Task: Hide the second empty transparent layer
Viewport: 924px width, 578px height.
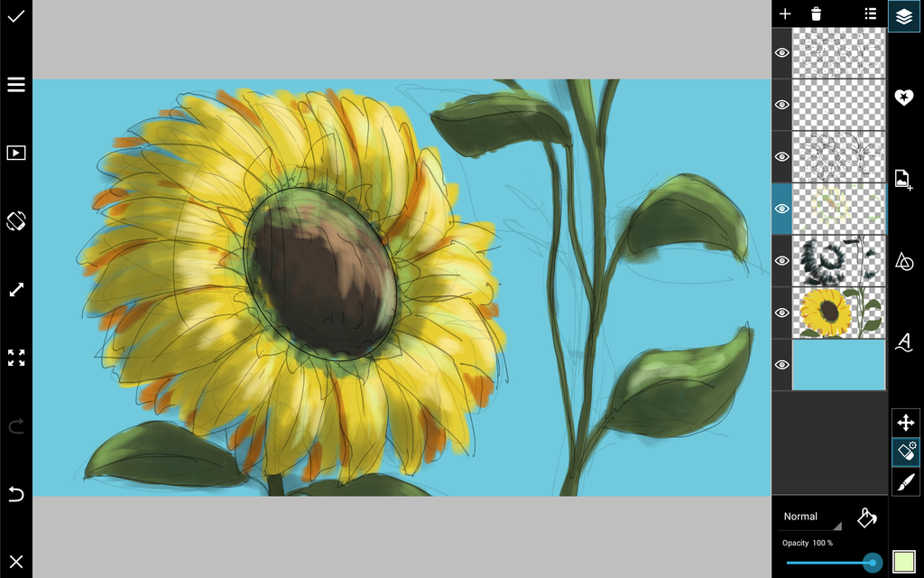Action: coord(781,105)
